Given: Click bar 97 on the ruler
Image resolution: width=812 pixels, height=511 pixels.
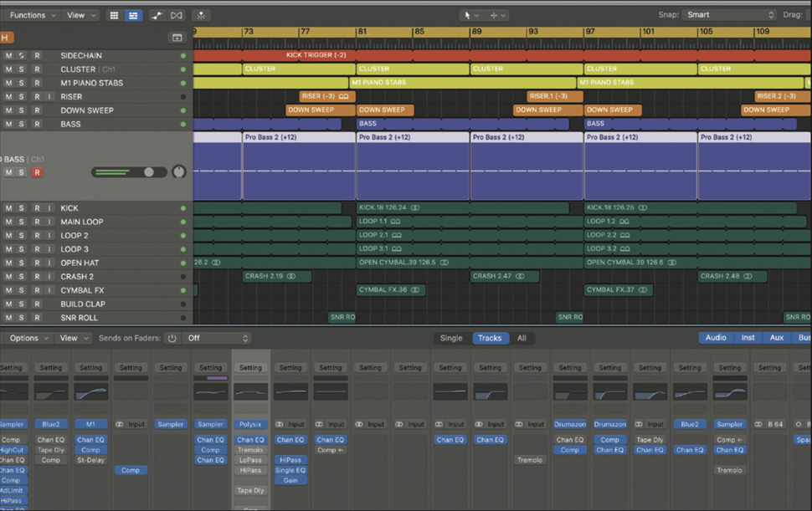Looking at the screenshot, I should (x=590, y=32).
